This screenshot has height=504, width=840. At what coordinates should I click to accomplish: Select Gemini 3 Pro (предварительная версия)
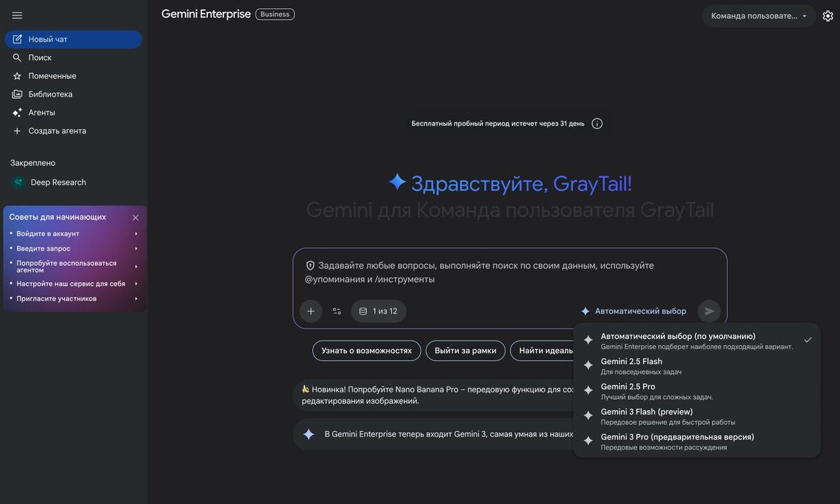point(696,442)
